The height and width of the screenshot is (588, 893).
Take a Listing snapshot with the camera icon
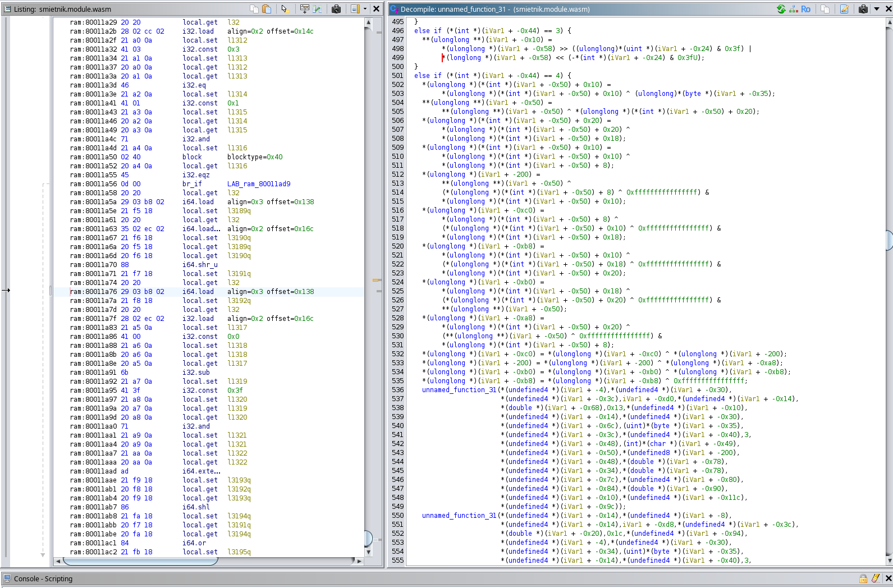(336, 9)
